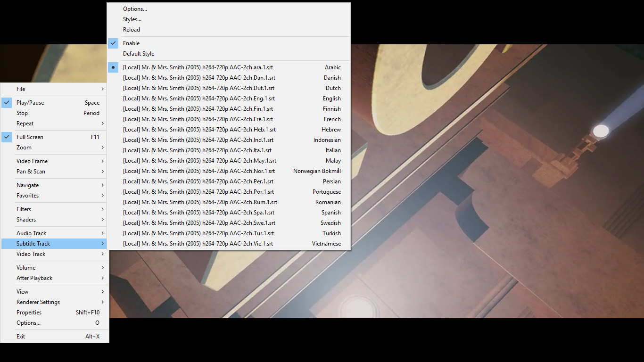The width and height of the screenshot is (644, 362).
Task: Pick the Portuguese subtitle track
Action: (x=229, y=192)
